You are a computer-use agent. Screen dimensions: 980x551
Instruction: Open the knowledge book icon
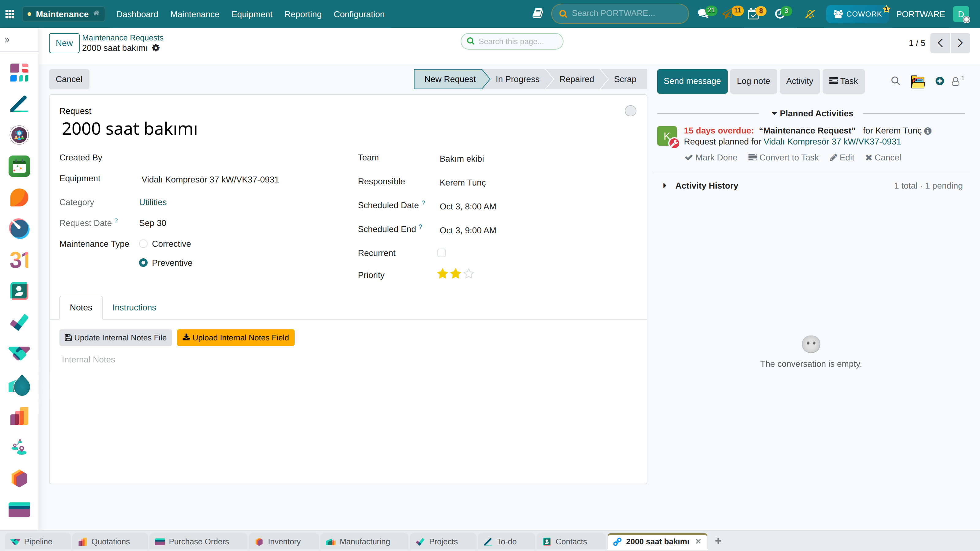[x=537, y=14]
